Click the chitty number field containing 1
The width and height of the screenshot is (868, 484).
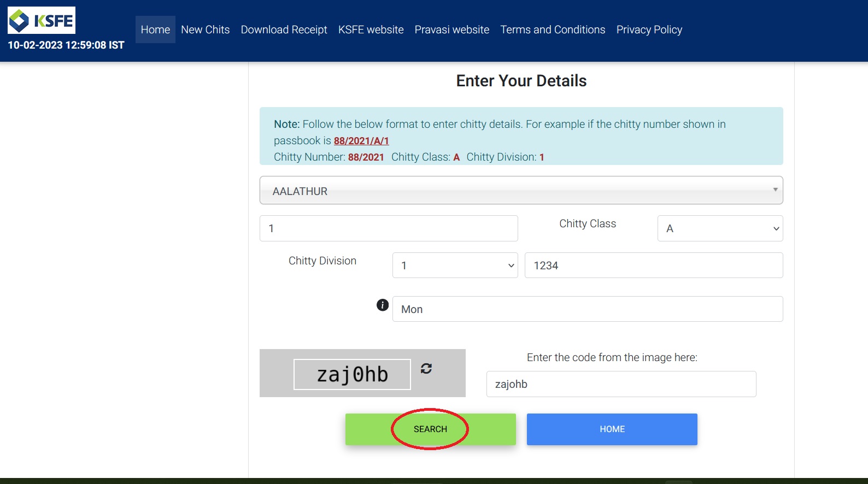click(x=389, y=228)
